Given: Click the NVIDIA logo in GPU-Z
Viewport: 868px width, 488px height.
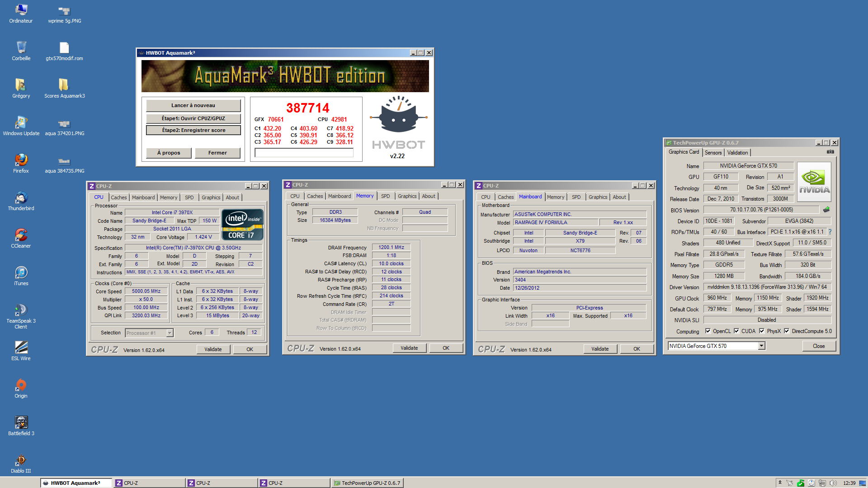Looking at the screenshot, I should [x=814, y=182].
